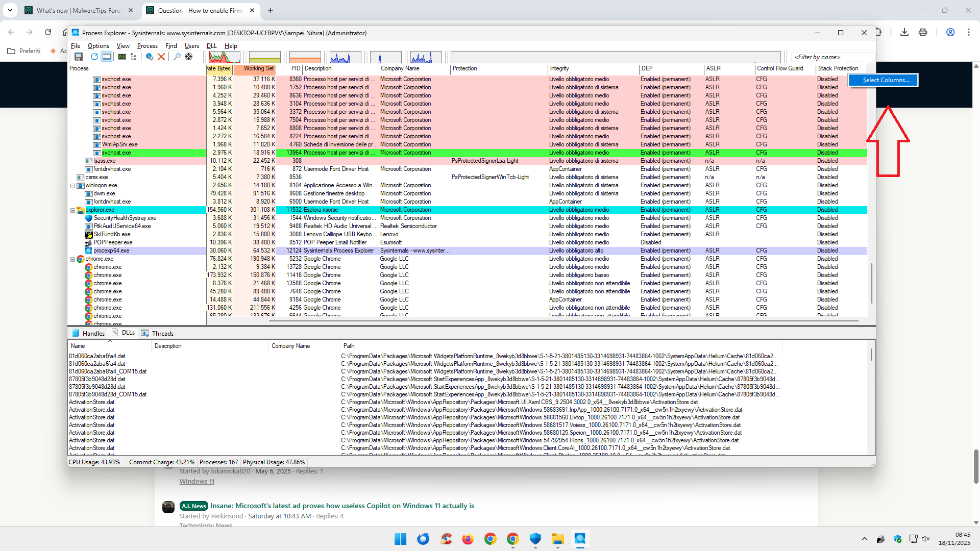The image size is (980, 551).
Task: Open the Options menu
Action: pos(99,46)
